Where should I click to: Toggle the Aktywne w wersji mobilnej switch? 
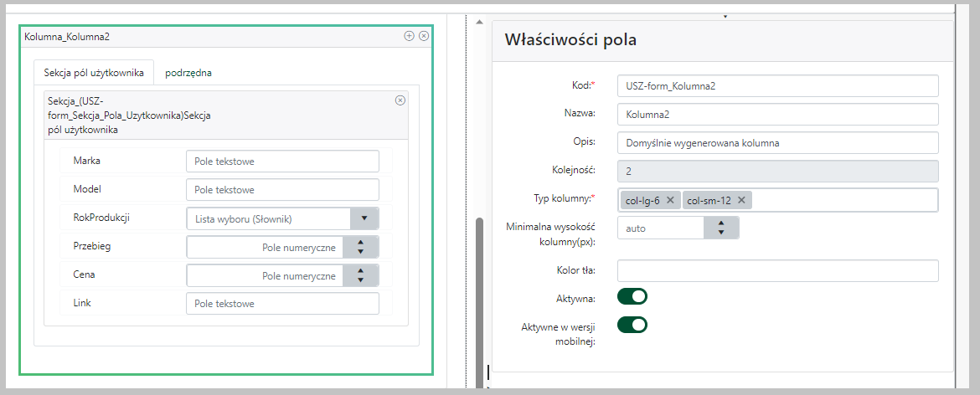[x=632, y=325]
